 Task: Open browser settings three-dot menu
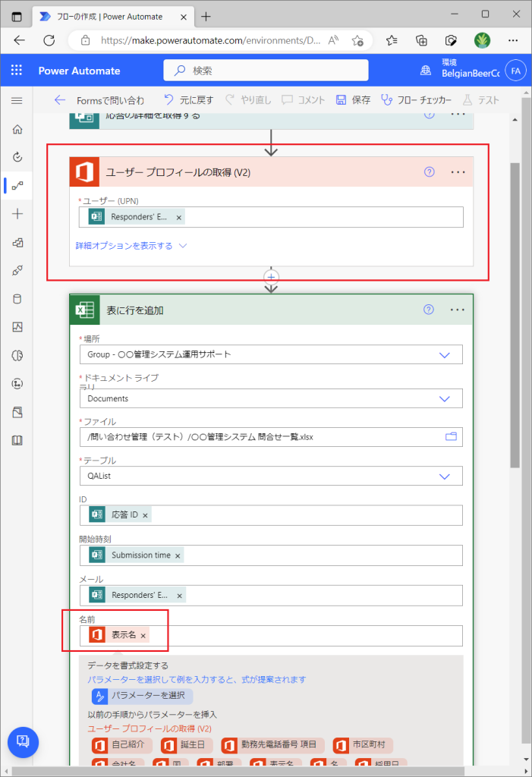pos(513,40)
